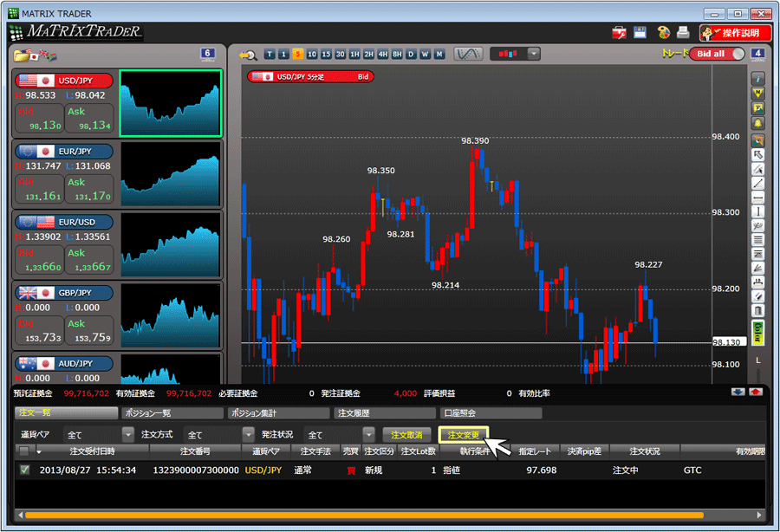
Task: Click the info 'i' icon in chart sidebar
Action: coord(757,79)
